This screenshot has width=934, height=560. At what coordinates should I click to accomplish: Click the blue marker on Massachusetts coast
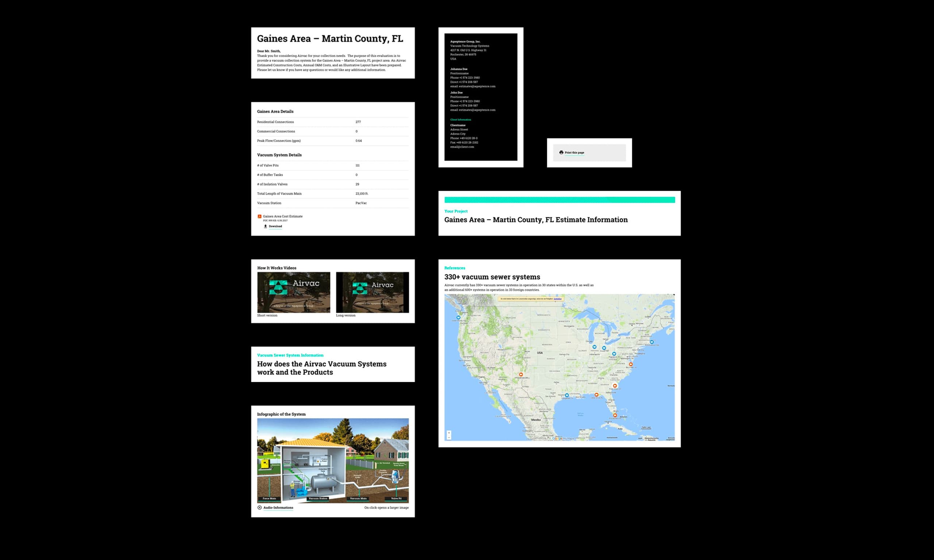click(652, 342)
